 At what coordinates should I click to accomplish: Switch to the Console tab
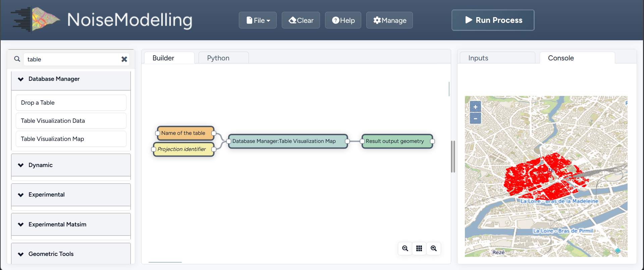(x=577, y=58)
